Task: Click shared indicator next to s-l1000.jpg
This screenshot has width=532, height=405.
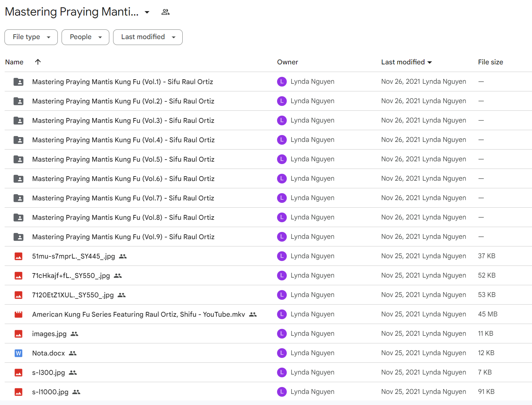Action: (76, 392)
